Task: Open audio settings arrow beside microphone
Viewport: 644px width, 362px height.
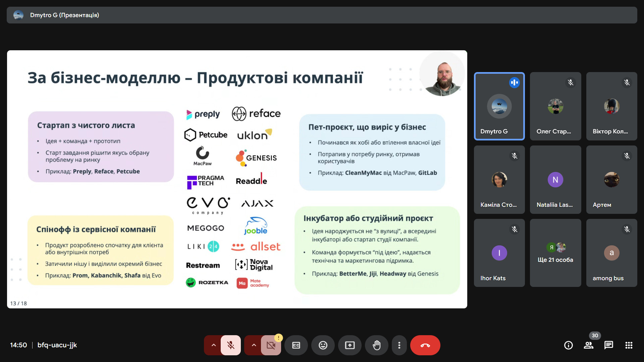Action: 213,345
